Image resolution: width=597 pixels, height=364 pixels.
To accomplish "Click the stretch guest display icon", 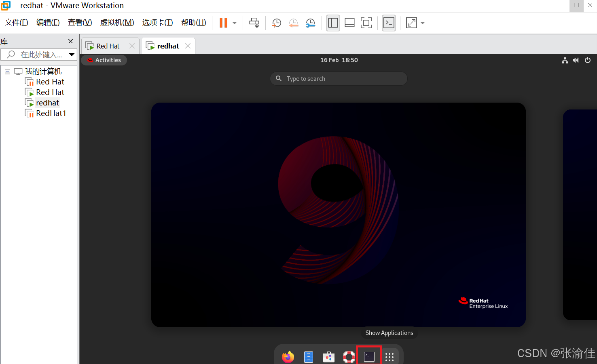I will pos(411,23).
